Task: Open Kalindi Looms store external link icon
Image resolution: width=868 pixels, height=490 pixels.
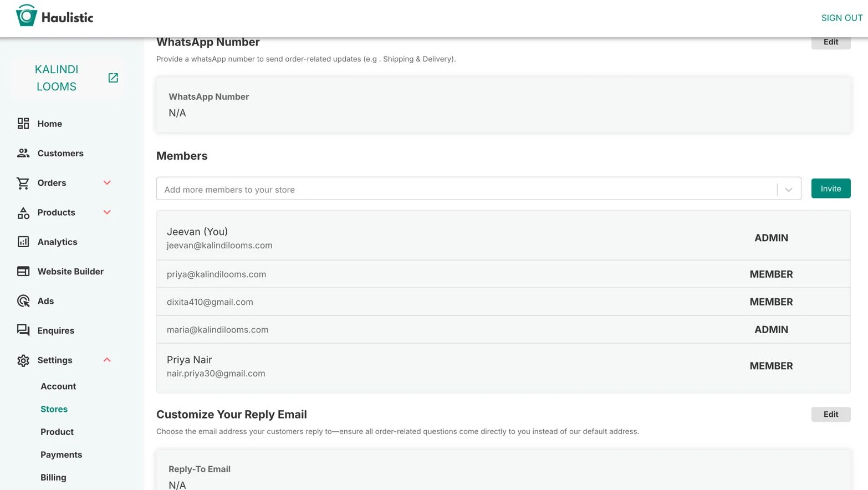Action: point(113,78)
